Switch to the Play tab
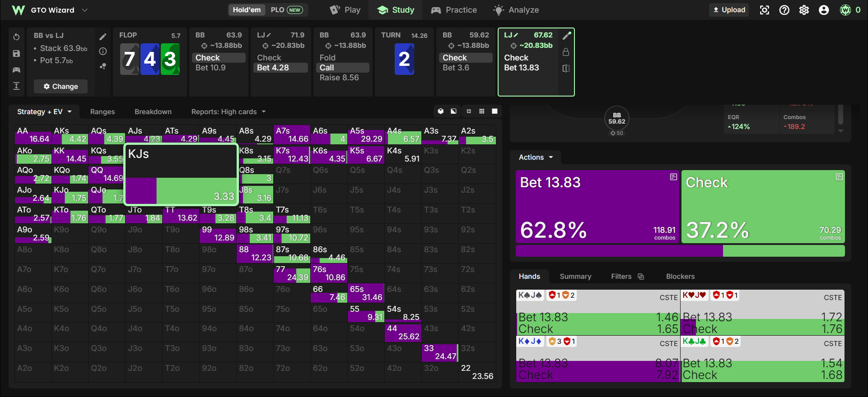Screen dimensions: 868x397 point(345,10)
